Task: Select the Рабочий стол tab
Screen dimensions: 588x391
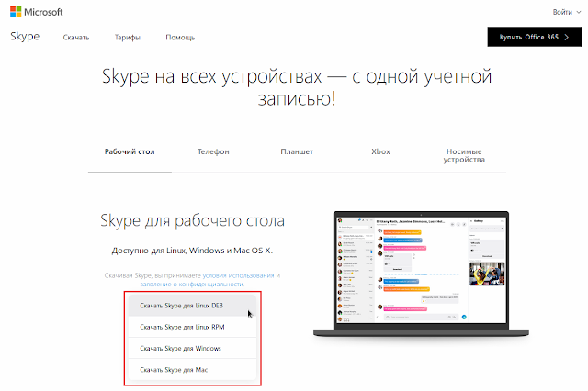Action: coord(130,151)
